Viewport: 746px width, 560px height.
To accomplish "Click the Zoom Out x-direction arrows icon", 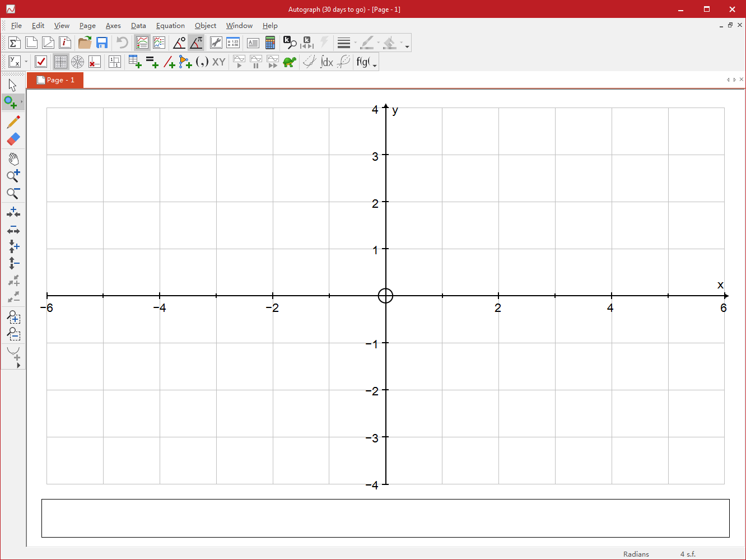I will point(13,229).
